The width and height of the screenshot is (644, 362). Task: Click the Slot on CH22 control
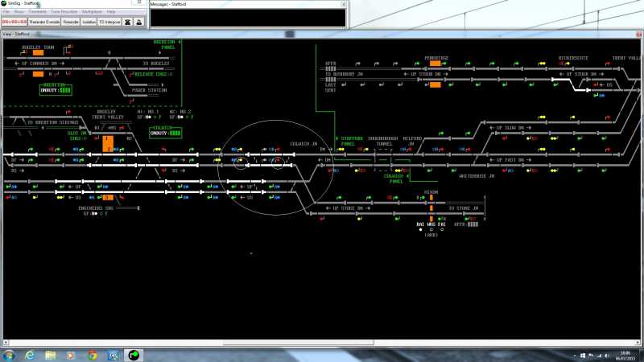click(77, 136)
